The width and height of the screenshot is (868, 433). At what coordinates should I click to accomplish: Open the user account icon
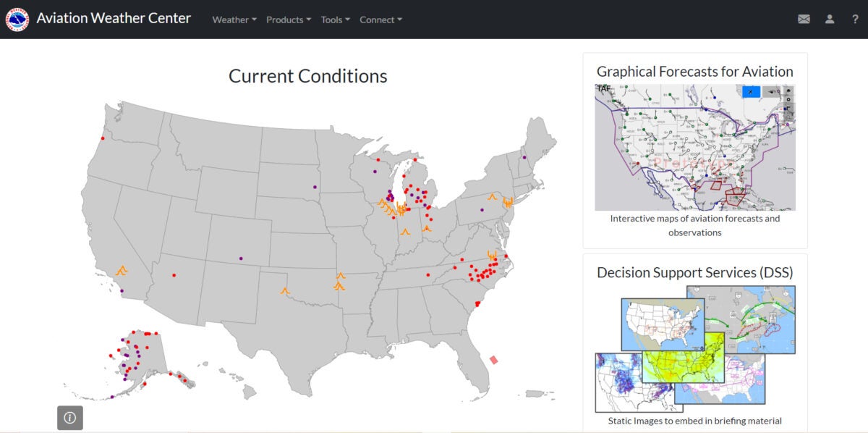830,20
